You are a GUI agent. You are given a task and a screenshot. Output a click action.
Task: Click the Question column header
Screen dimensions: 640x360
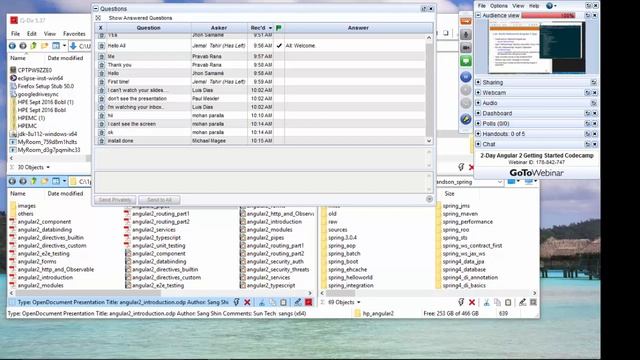coord(149,28)
